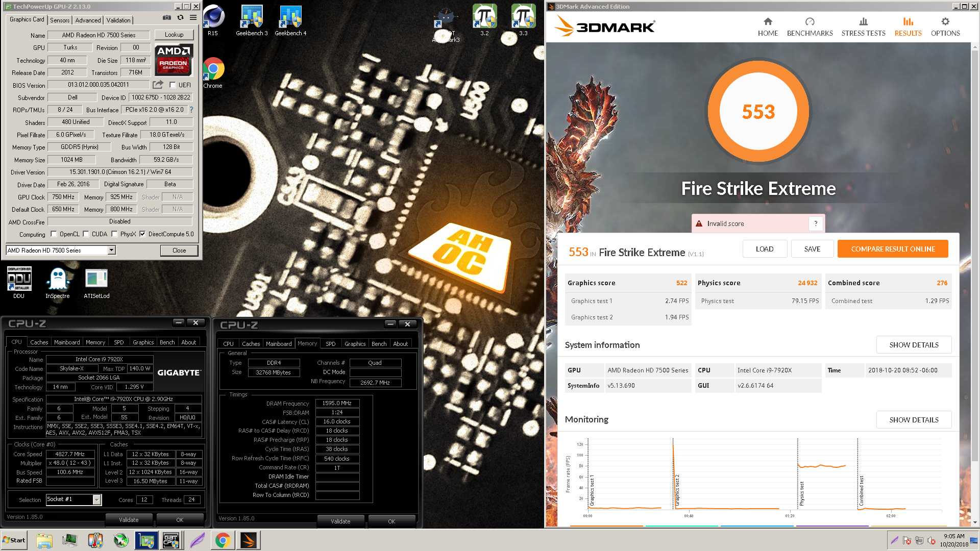980x551 pixels.
Task: Click Validate in left CPU-Z window
Action: pyautogui.click(x=129, y=520)
